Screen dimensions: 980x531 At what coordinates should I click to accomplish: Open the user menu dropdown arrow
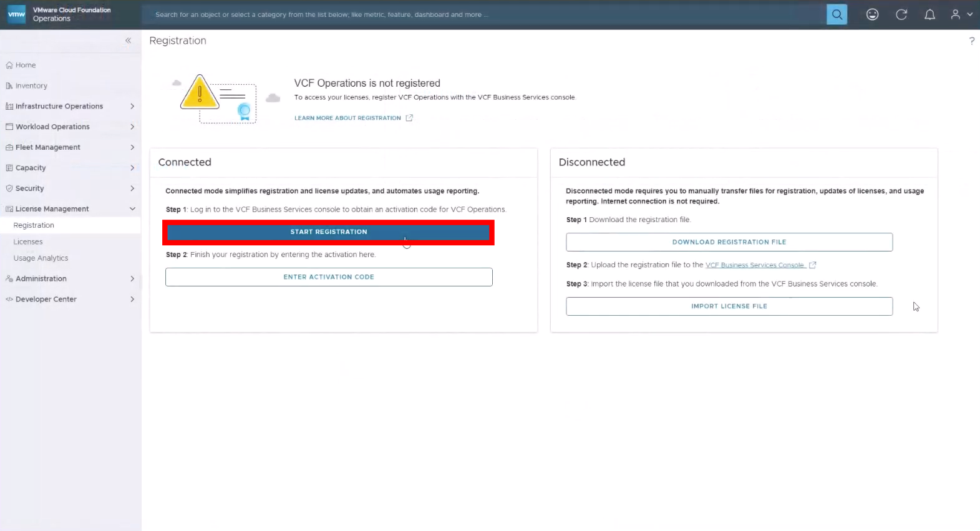tap(969, 14)
